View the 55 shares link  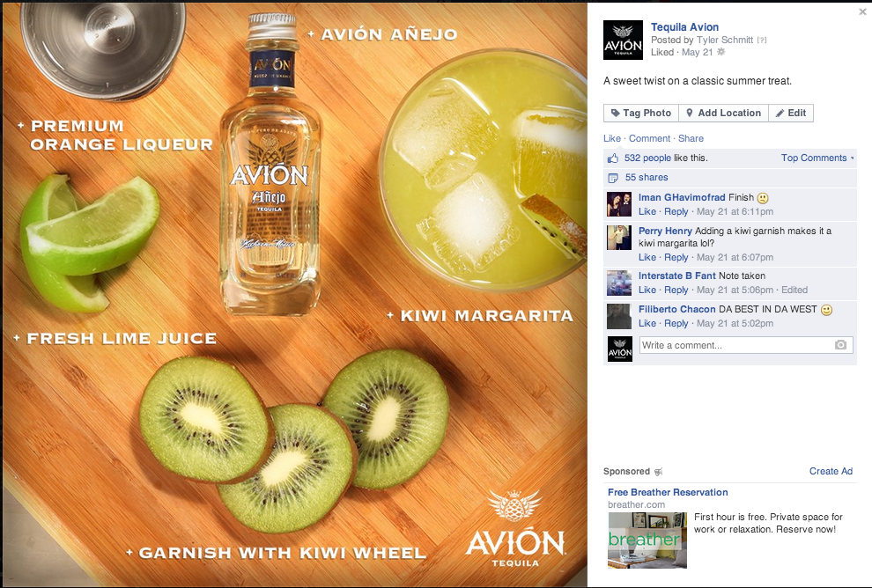647,177
